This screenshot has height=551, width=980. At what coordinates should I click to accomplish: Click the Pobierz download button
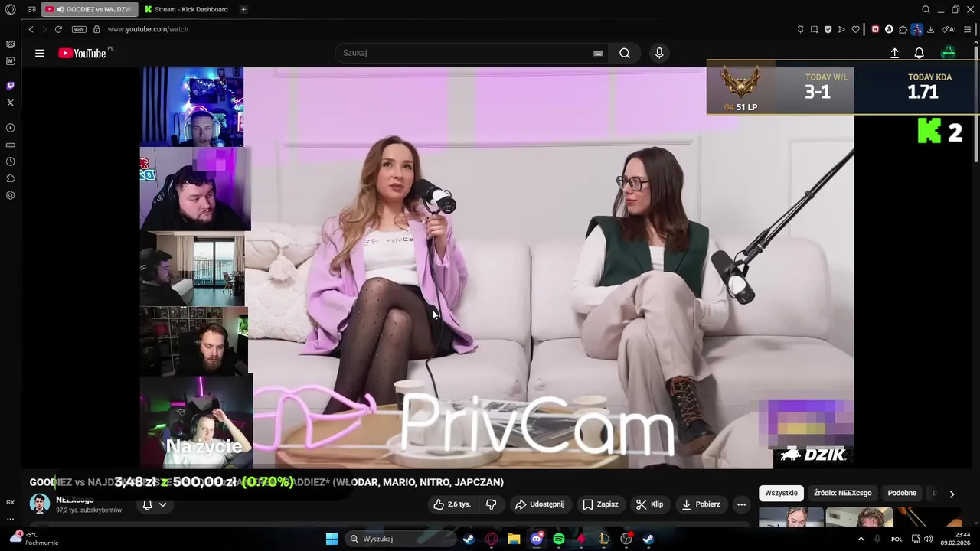[701, 504]
